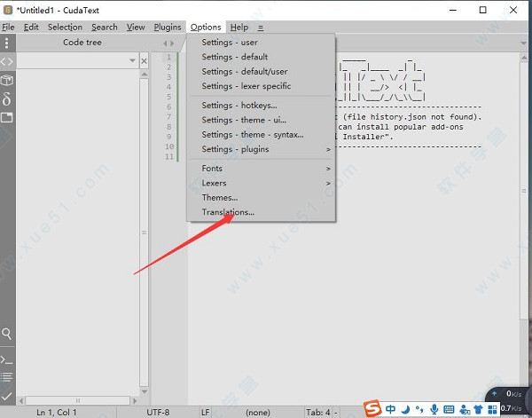Select lexer via (none) status field

click(x=258, y=412)
